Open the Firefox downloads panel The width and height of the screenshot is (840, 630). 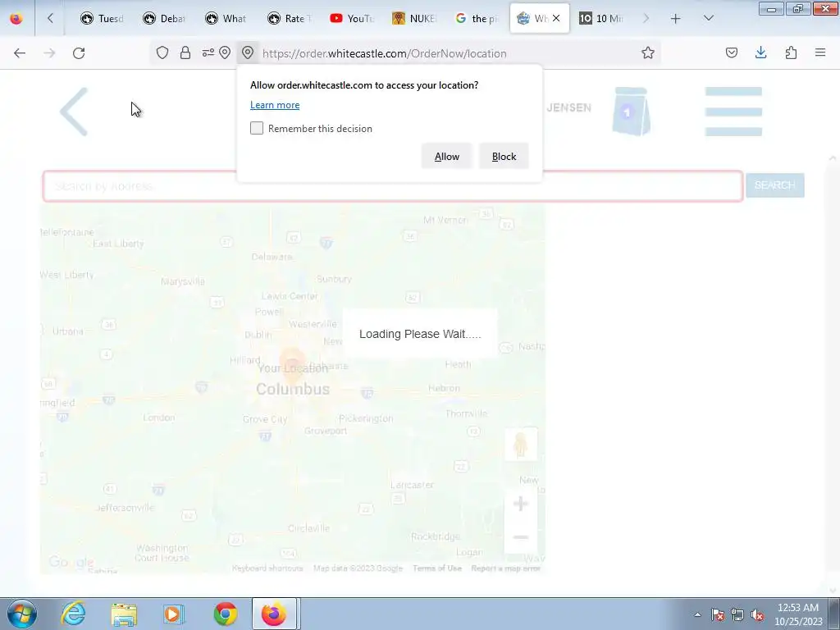pyautogui.click(x=760, y=52)
